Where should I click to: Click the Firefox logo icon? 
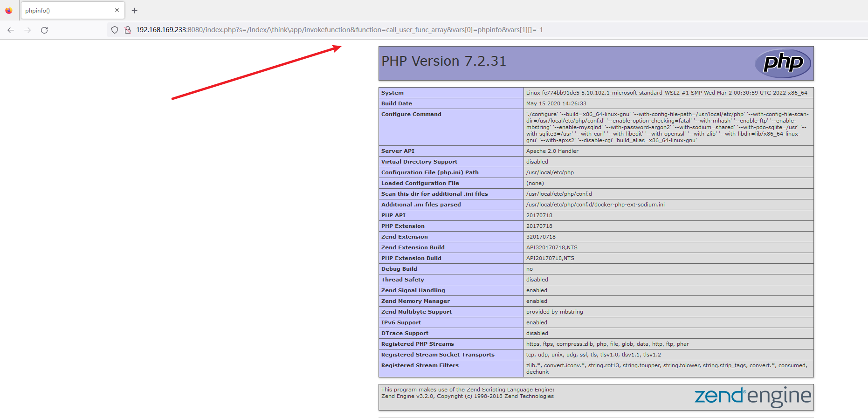click(x=8, y=10)
